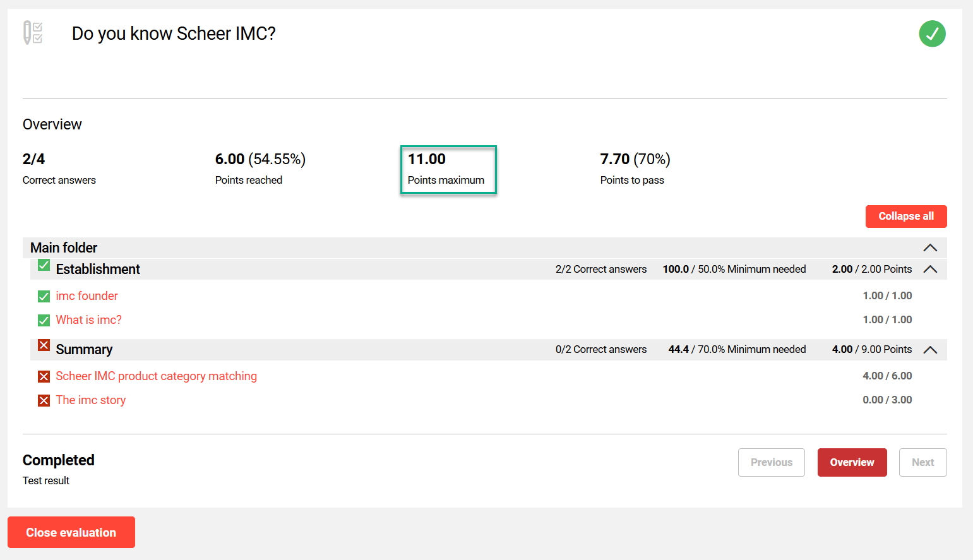Click the Test result label
The width and height of the screenshot is (973, 560).
[46, 480]
